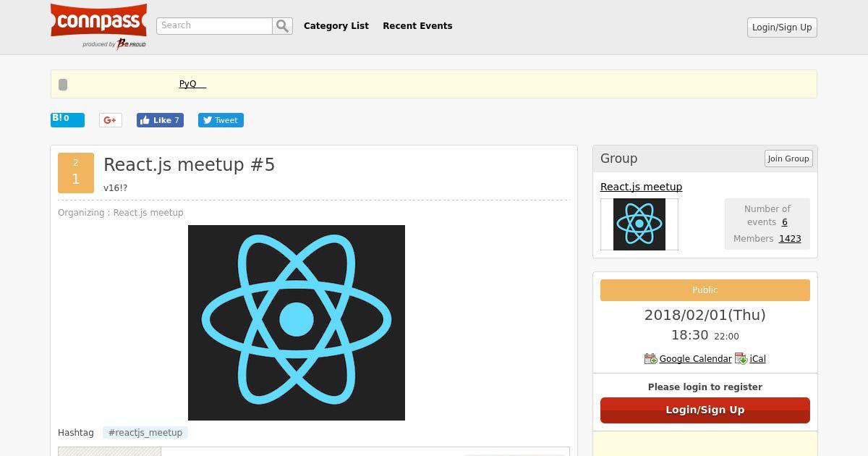Open number of events count 6
The image size is (868, 456).
[x=784, y=222]
